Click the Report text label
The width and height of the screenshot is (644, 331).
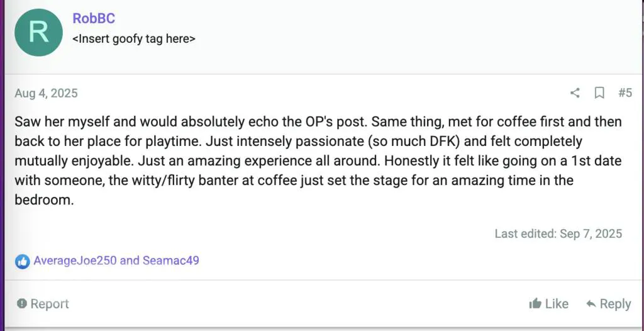[50, 304]
